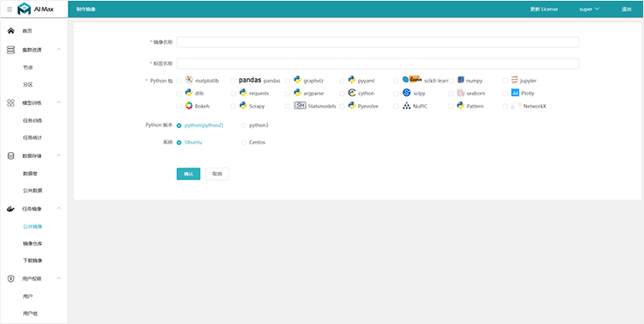Collapse the 集群资源 section chevron
The height and width of the screenshot is (324, 644).
(58, 49)
